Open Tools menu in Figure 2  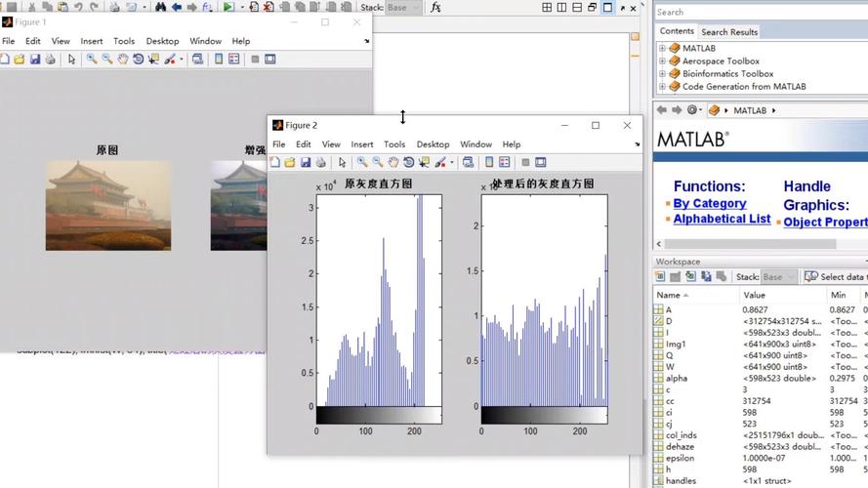click(x=394, y=143)
